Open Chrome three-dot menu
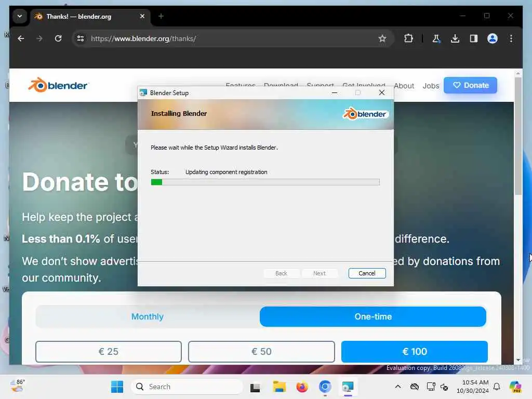532x399 pixels. [x=511, y=38]
